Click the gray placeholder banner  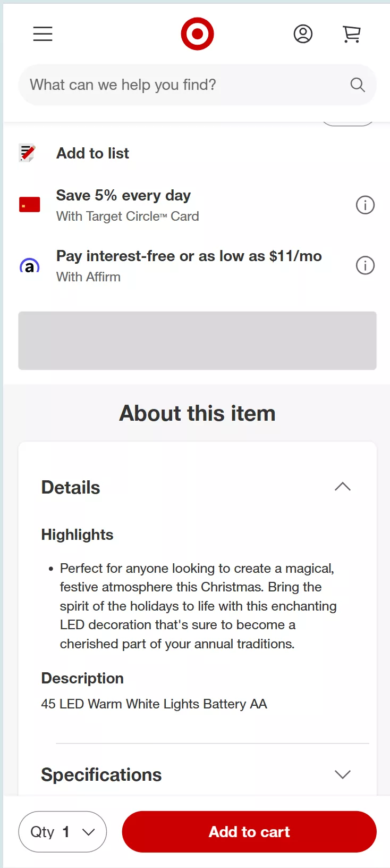pos(197,340)
